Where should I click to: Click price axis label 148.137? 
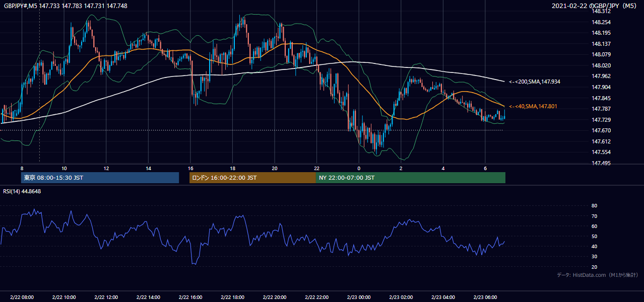click(601, 44)
